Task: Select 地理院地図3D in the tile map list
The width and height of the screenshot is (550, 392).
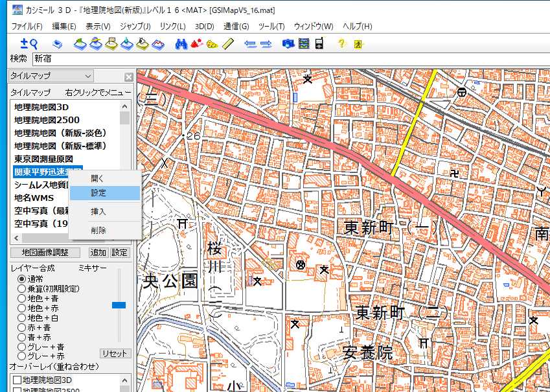Action: (41, 107)
